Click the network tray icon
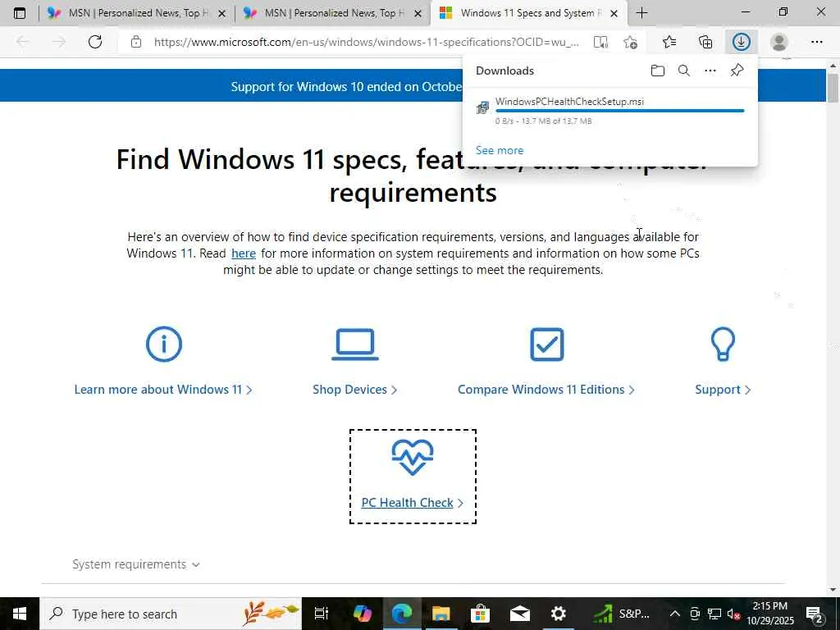 tap(714, 614)
